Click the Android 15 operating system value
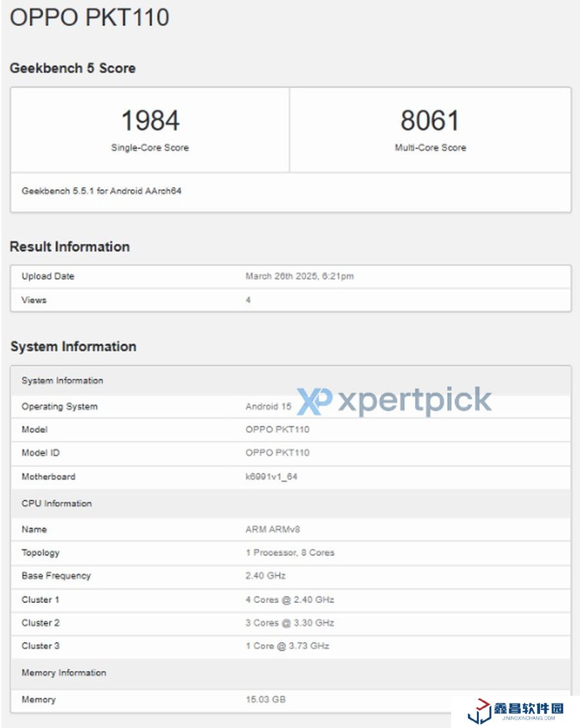The width and height of the screenshot is (580, 728). pyautogui.click(x=268, y=407)
